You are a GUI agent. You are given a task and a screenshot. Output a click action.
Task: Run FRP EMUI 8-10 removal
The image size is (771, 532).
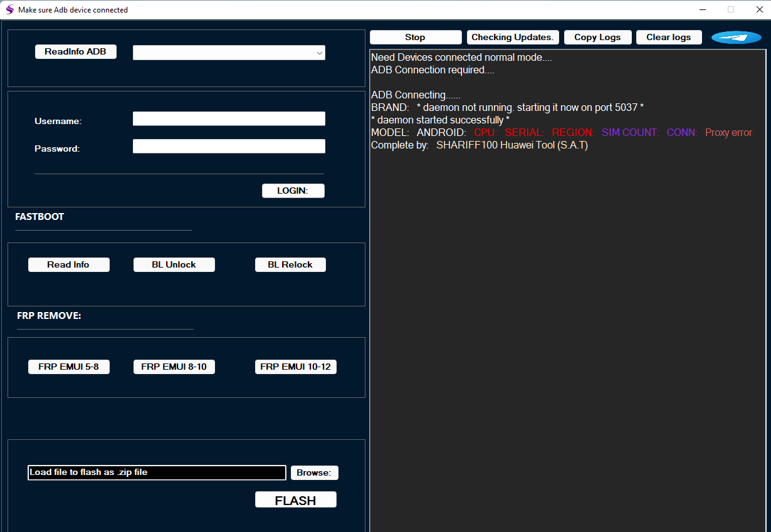(x=174, y=367)
